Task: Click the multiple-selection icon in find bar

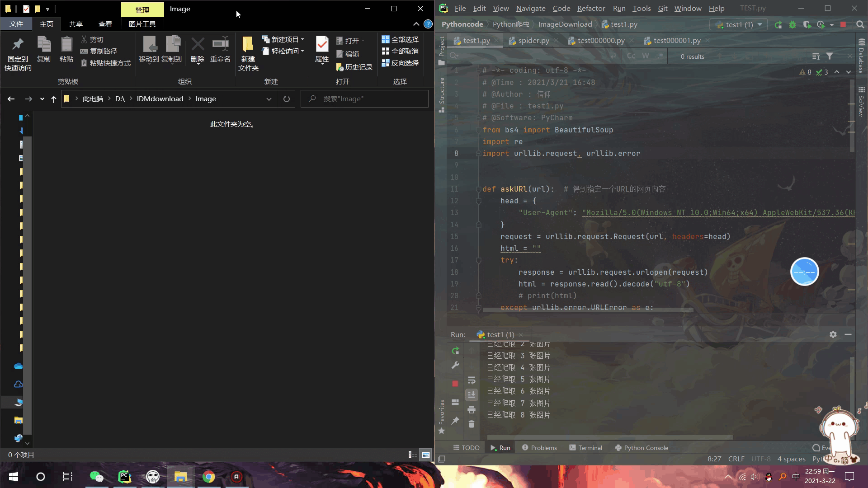Action: pyautogui.click(x=816, y=56)
